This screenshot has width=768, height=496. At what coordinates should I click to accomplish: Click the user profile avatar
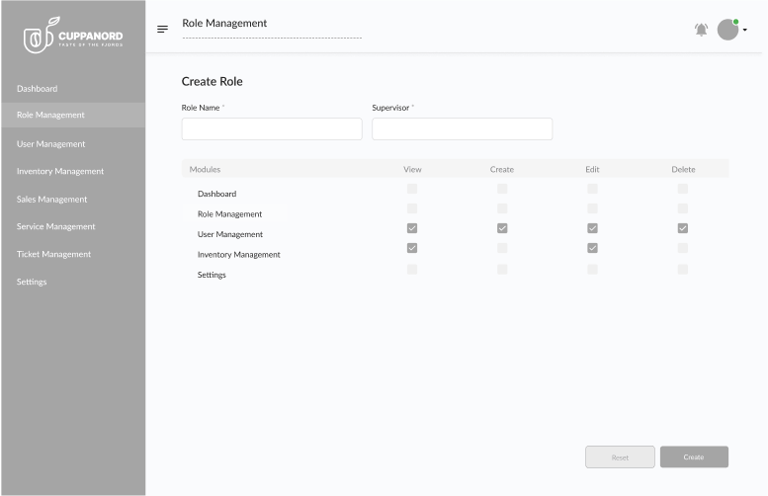[727, 30]
